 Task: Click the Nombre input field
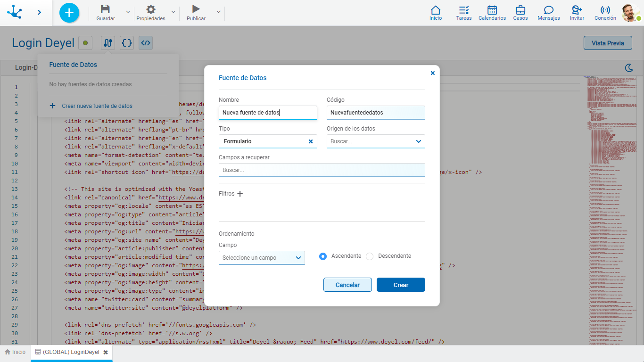(268, 113)
